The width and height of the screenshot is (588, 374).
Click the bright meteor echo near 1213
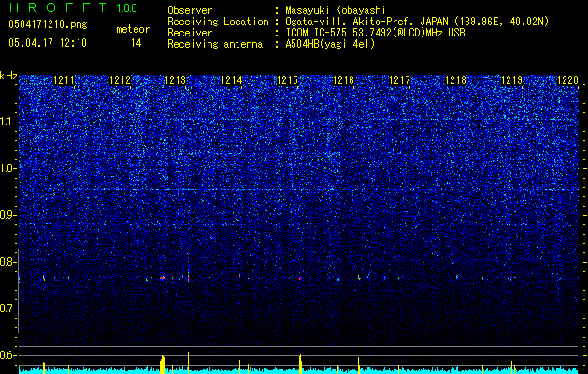[163, 278]
